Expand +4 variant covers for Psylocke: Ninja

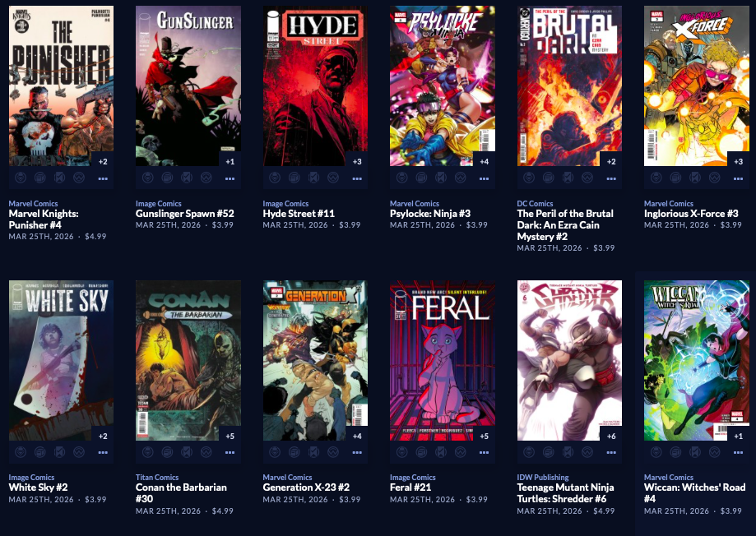point(484,161)
